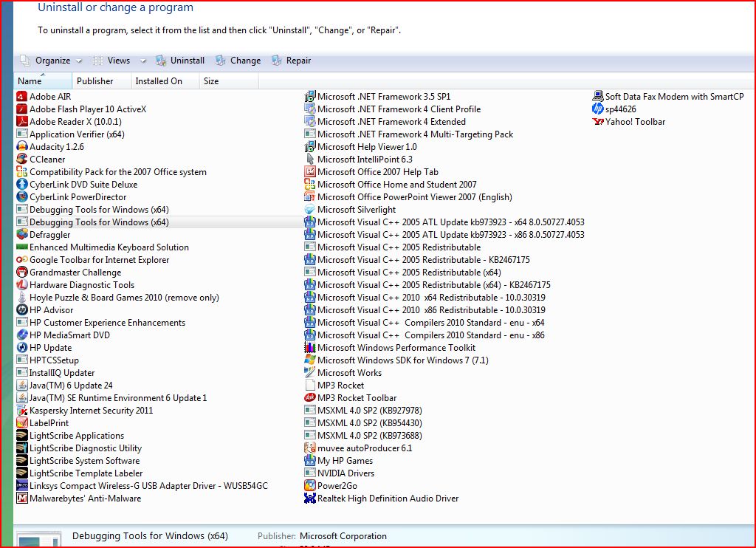Click the Microsoft Windows Performance Toolkit icon
This screenshot has height=548, width=756.
309,347
